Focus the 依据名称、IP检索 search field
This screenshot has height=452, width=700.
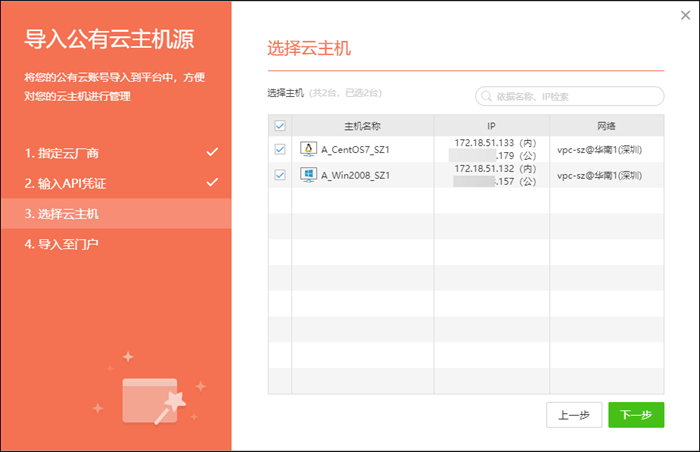click(x=575, y=97)
